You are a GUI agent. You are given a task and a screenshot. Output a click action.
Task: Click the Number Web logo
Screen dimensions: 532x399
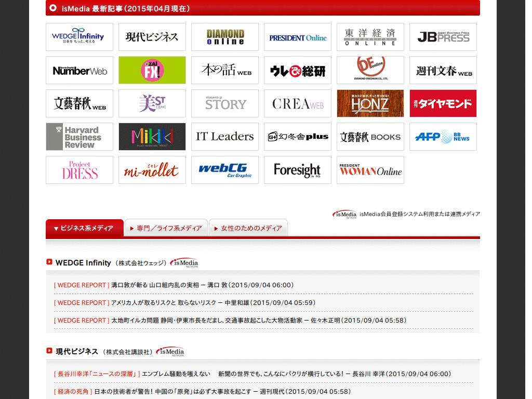click(79, 70)
